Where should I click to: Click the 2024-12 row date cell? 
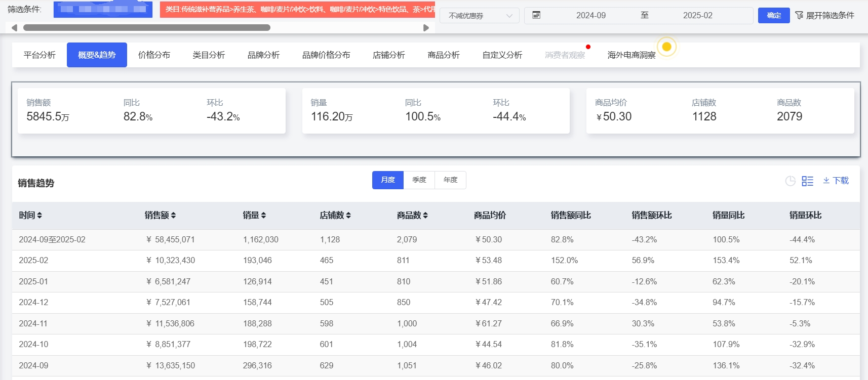(33, 303)
